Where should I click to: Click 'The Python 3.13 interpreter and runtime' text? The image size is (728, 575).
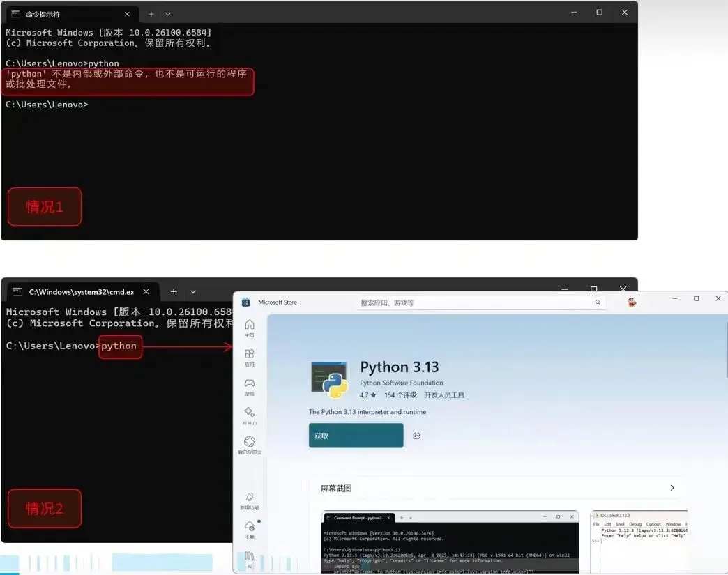(x=367, y=412)
